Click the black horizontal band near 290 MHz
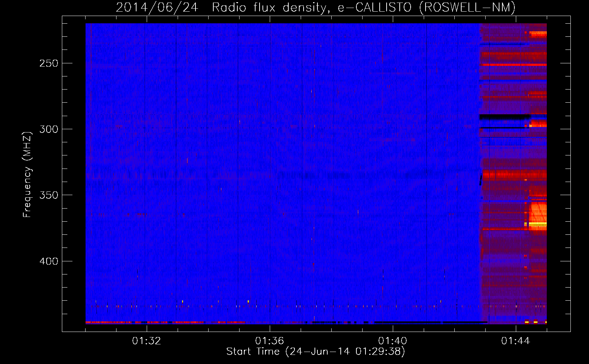The image size is (589, 364). point(505,117)
